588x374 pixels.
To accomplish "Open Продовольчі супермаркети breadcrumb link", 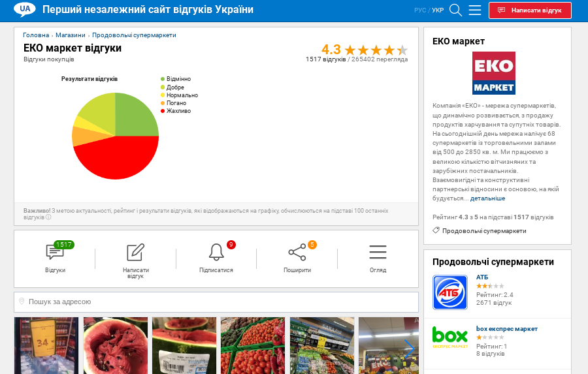I will click(x=134, y=35).
